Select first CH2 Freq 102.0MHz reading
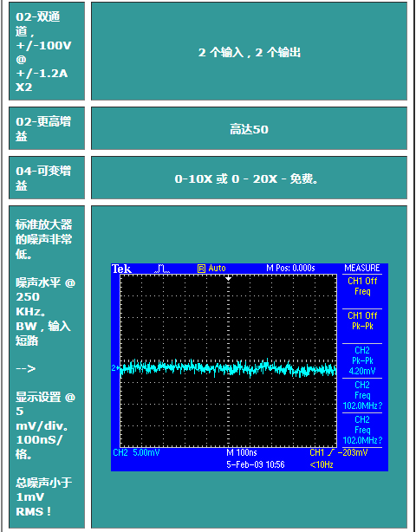Viewport: 416px width, 532px height. pyautogui.click(x=362, y=395)
